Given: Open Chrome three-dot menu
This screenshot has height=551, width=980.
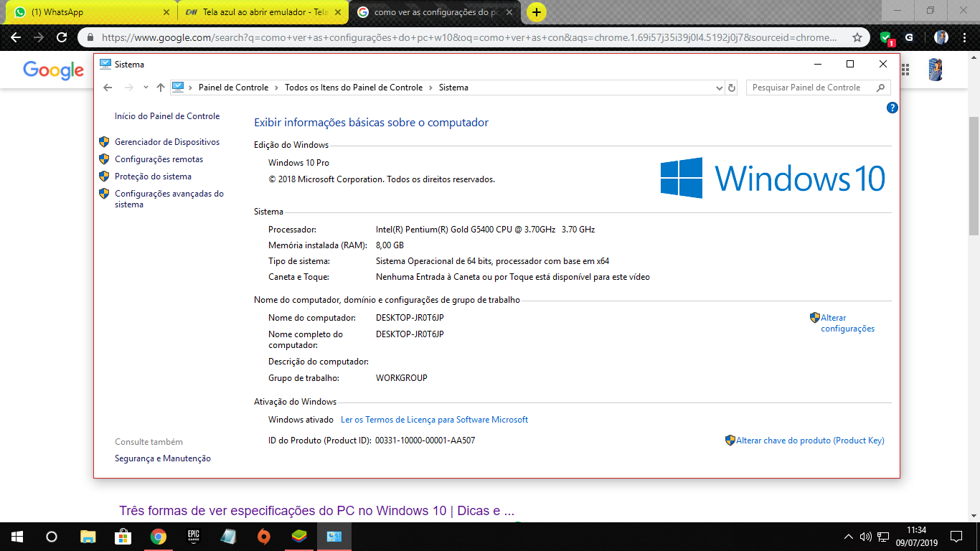Looking at the screenshot, I should (965, 37).
